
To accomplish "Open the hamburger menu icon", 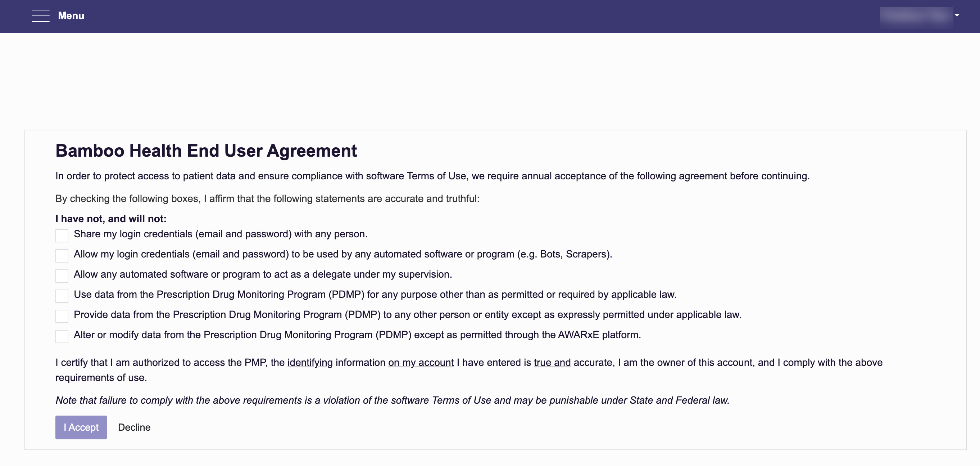I will (x=40, y=15).
